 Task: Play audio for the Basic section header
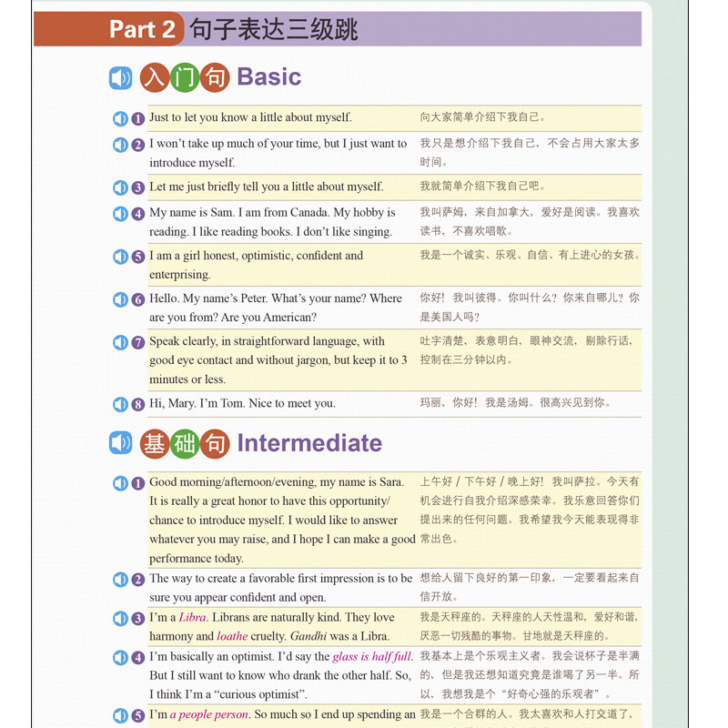121,77
